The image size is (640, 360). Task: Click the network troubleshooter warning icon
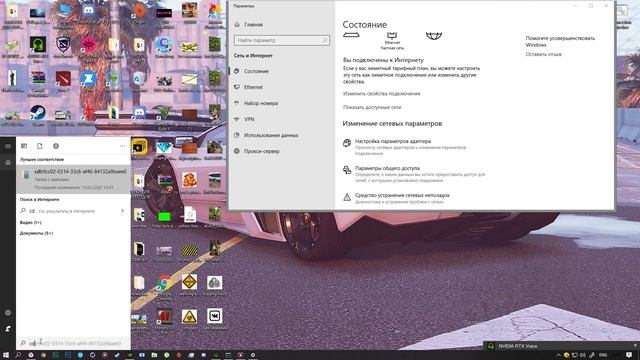(347, 197)
